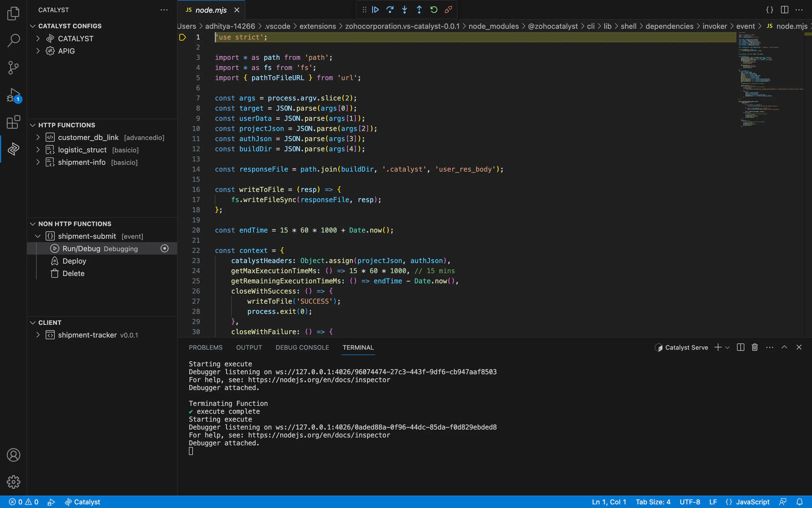812x508 pixels.
Task: Select Delete under shipment-submit
Action: [102, 273]
